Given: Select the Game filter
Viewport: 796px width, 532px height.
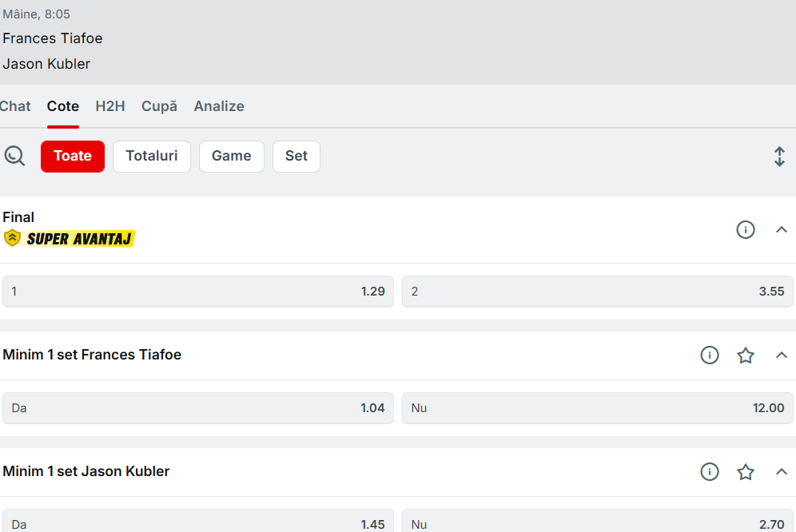Looking at the screenshot, I should point(232,157).
